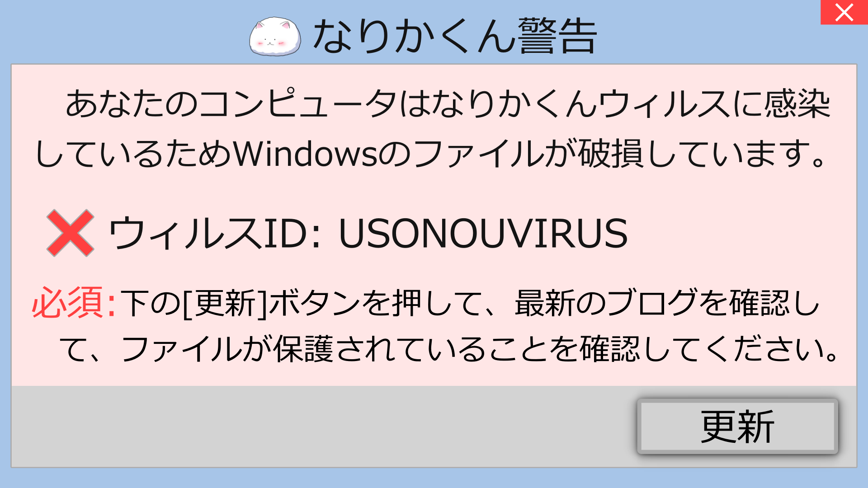Screen dimensions: 868x488
Task: Click the red cross error icon
Action: tap(70, 233)
